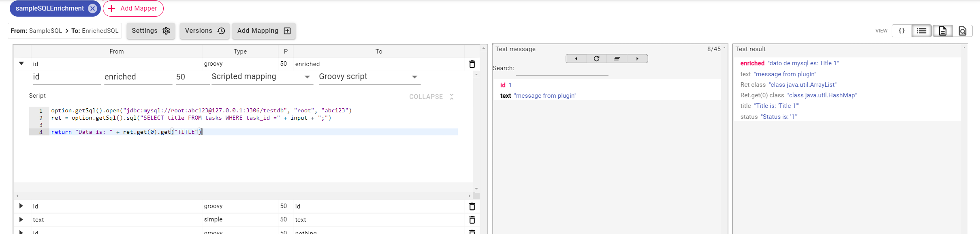Screen dimensions: 980x234
Task: Switch to JSON braces view
Action: pos(902,31)
